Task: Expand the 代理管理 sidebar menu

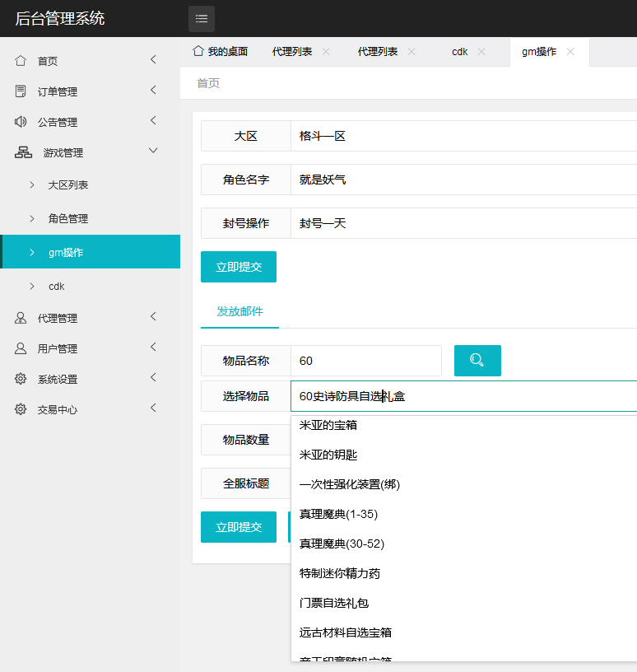Action: pyautogui.click(x=90, y=318)
